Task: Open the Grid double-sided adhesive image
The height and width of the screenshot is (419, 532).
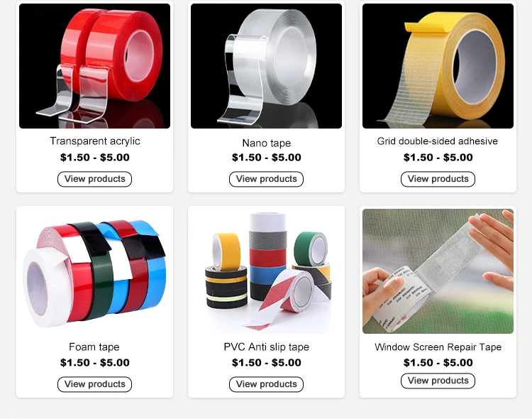Action: [x=438, y=66]
